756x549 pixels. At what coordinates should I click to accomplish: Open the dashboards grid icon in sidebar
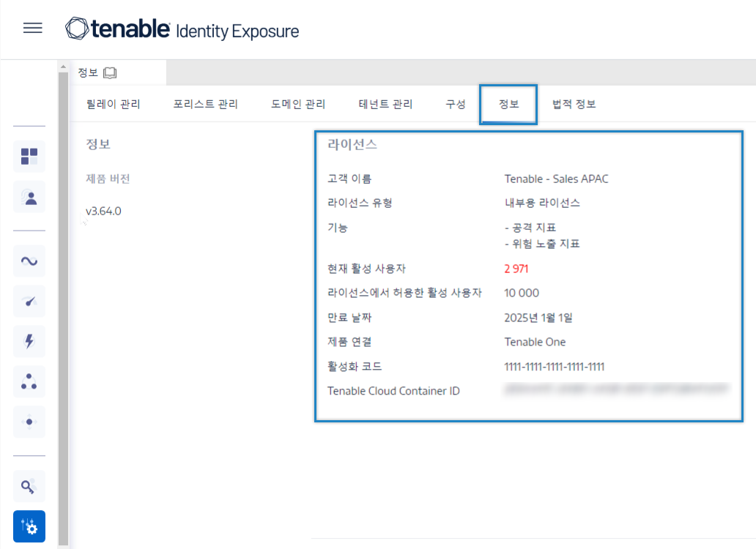[x=29, y=157]
